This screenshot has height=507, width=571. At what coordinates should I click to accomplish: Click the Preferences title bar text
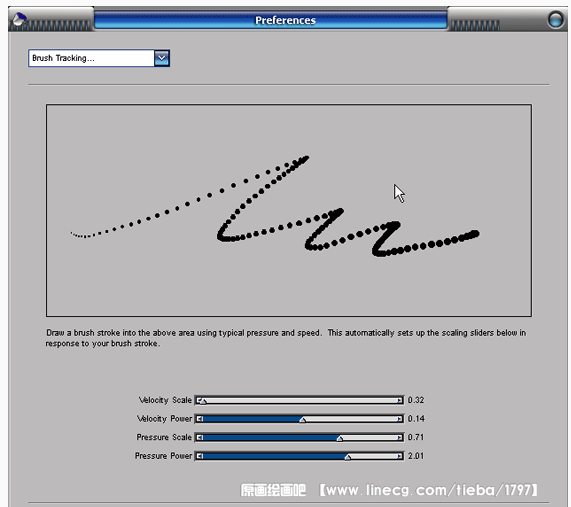pos(285,20)
